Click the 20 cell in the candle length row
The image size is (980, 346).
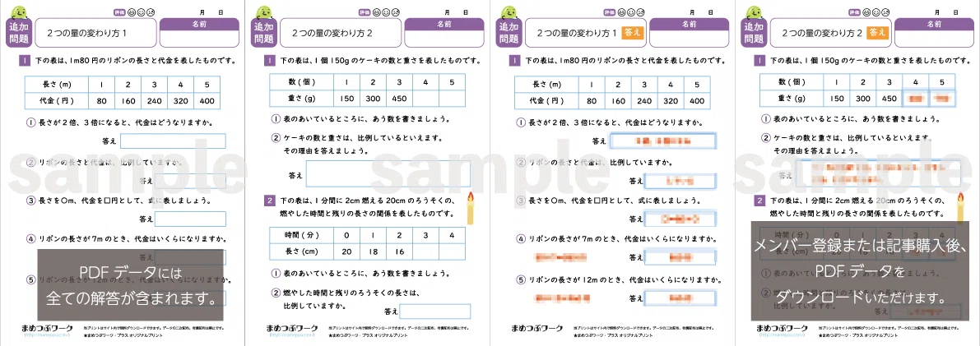point(347,251)
